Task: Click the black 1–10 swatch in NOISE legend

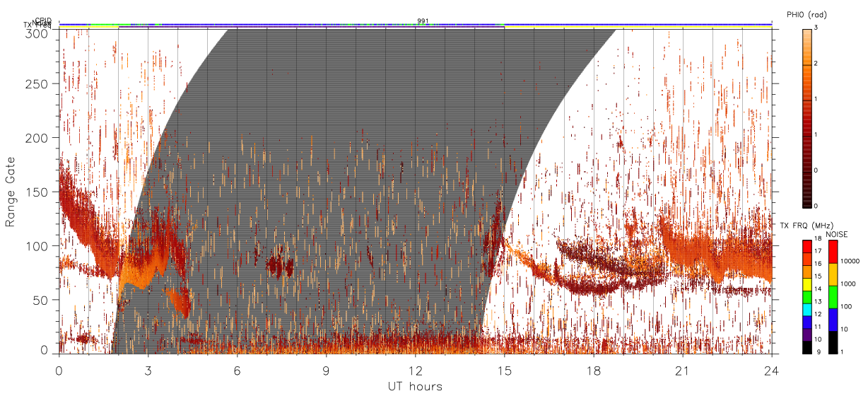Action: point(833,342)
